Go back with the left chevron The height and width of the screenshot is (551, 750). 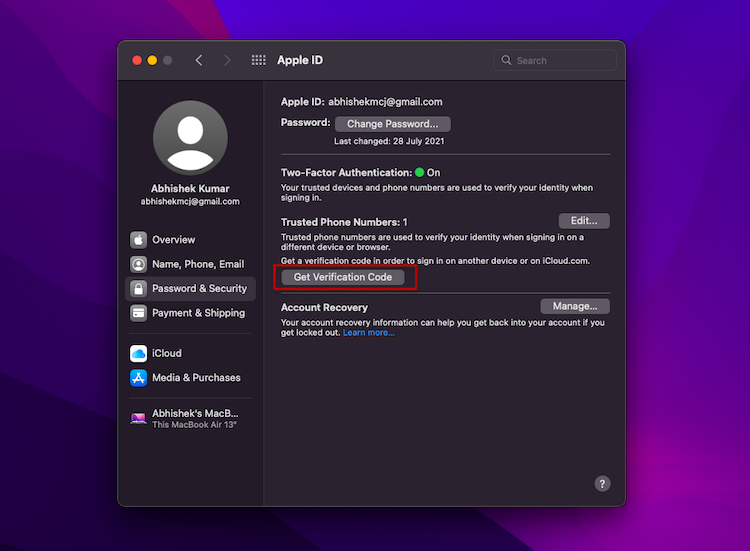[x=199, y=60]
